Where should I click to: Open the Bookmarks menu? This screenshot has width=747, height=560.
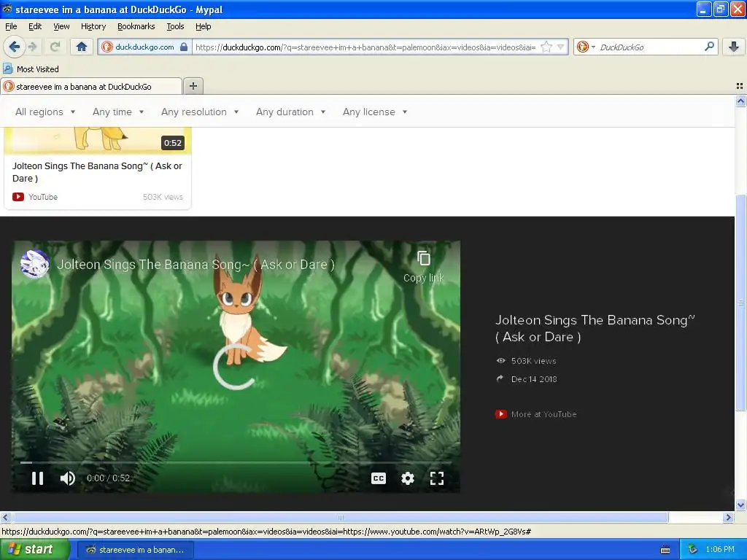136,26
